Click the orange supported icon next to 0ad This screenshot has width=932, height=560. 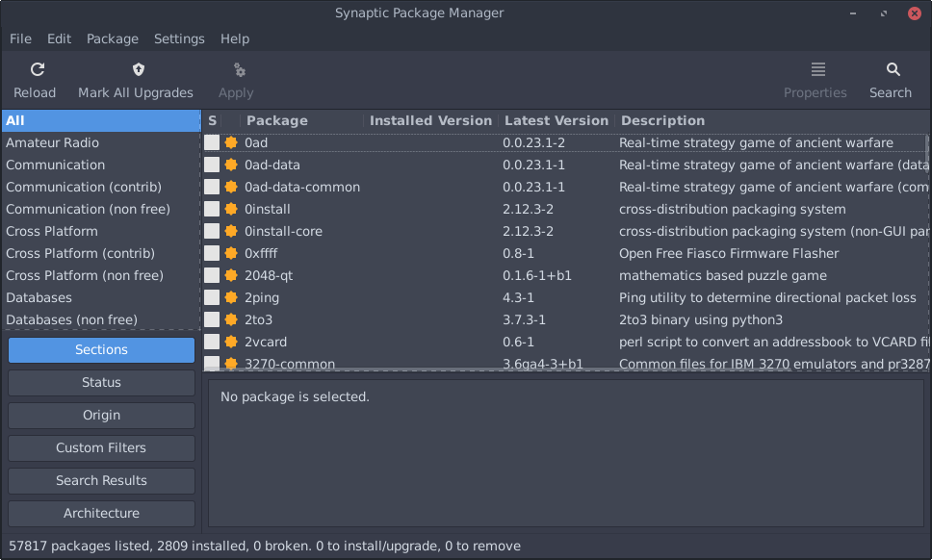pos(231,142)
